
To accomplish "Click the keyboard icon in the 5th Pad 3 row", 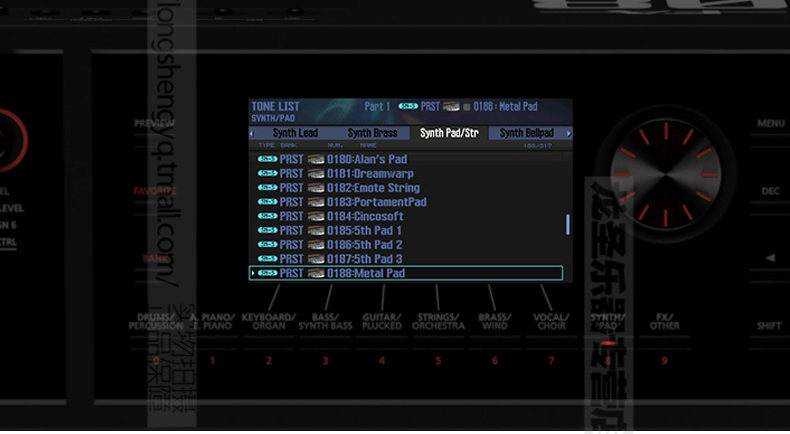I will coord(316,259).
